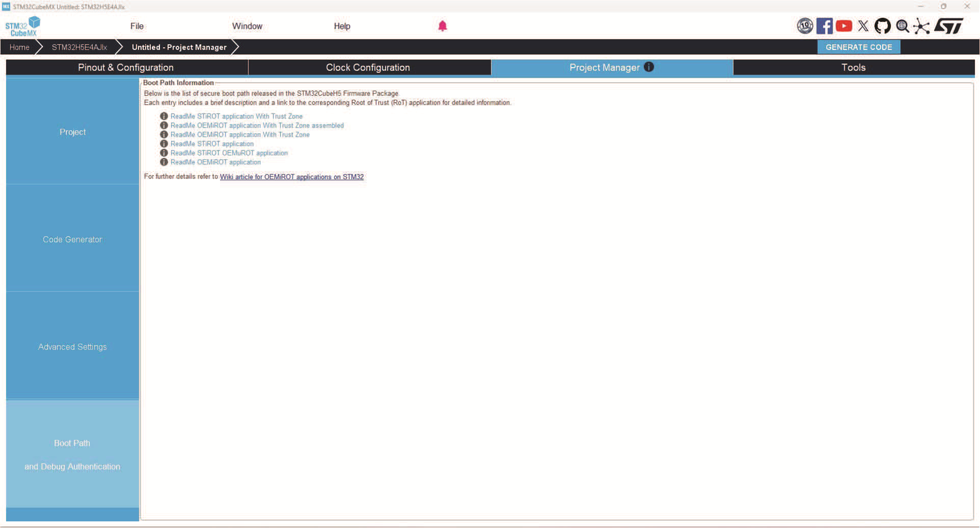Click the anniversary badge icon
This screenshot has height=528, width=980.
point(805,26)
